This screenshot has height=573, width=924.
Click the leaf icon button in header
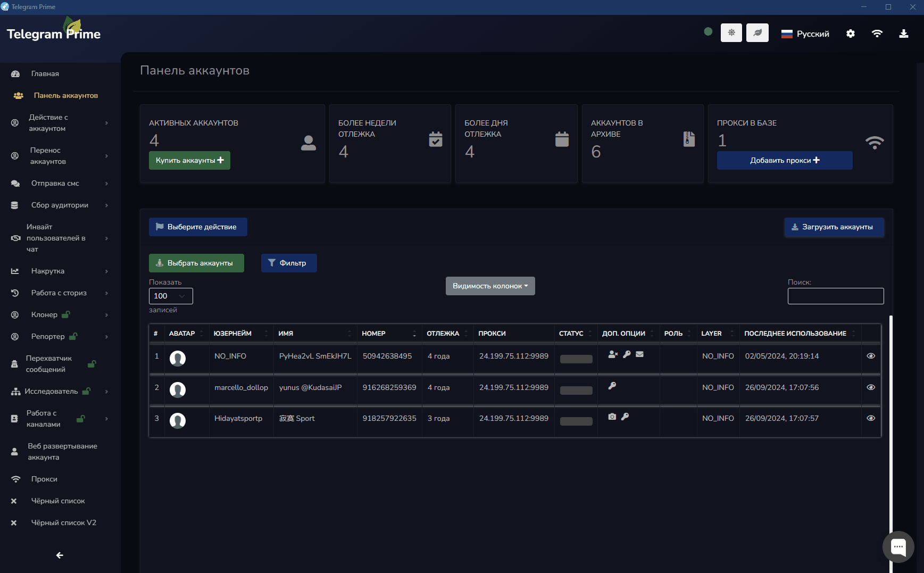point(757,33)
